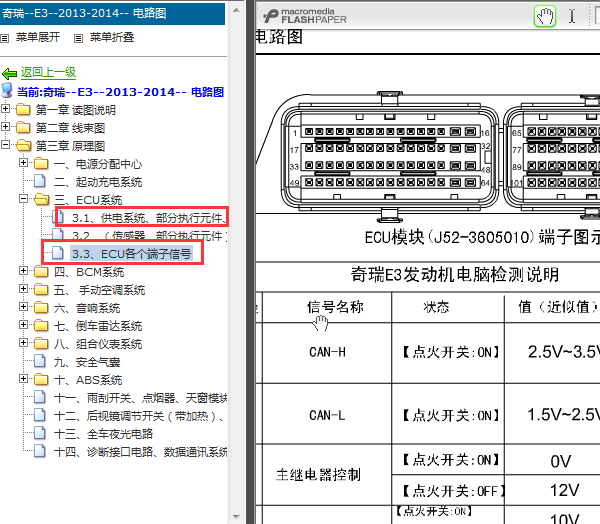This screenshot has width=600, height=524.
Task: Expand the 八、组合仪表系统 folder
Action: pyautogui.click(x=23, y=343)
